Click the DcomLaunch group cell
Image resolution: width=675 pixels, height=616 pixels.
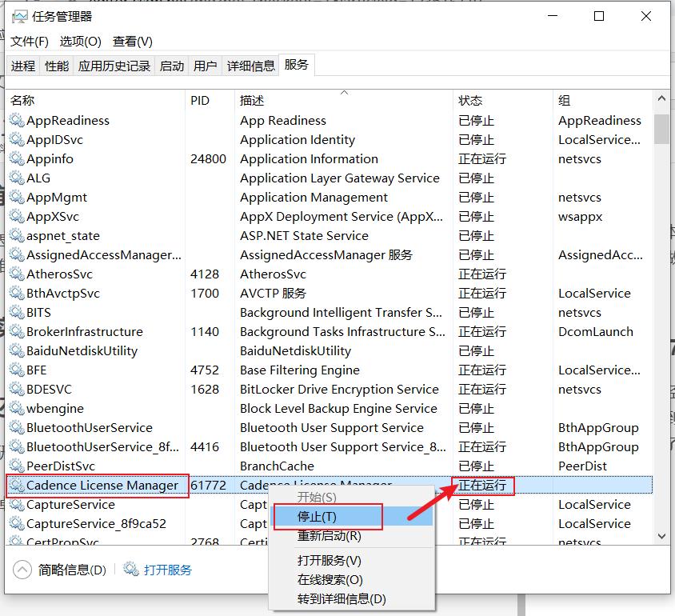[596, 331]
